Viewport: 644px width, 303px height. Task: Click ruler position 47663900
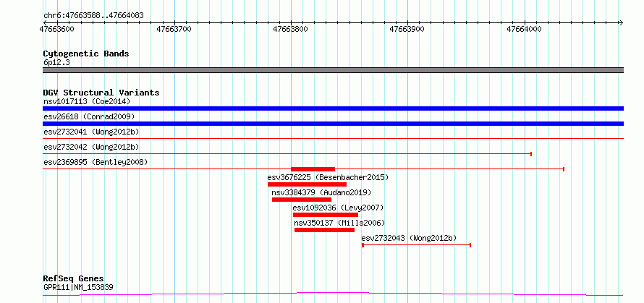[408, 29]
